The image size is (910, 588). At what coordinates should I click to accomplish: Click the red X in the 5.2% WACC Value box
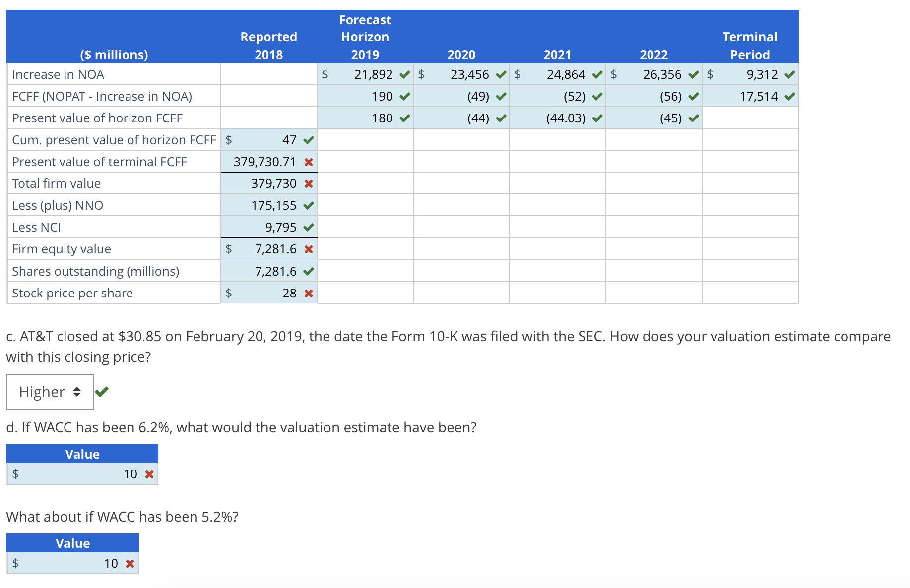(130, 563)
